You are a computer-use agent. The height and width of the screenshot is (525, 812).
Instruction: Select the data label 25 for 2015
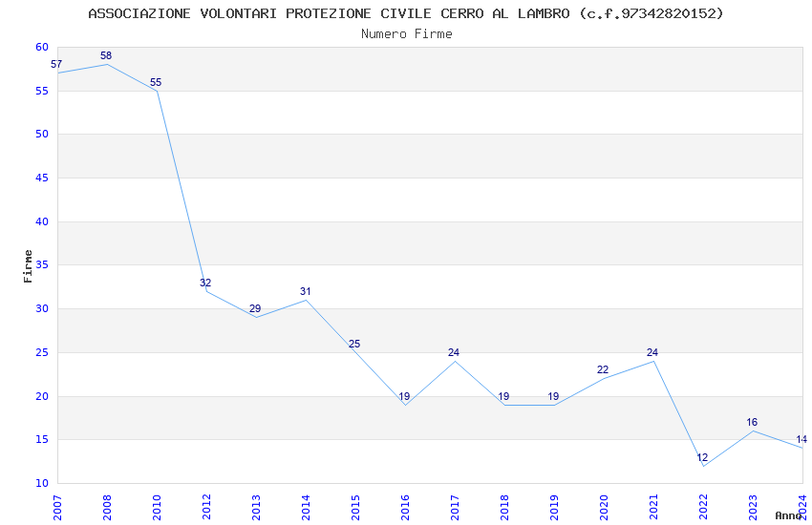pyautogui.click(x=354, y=344)
